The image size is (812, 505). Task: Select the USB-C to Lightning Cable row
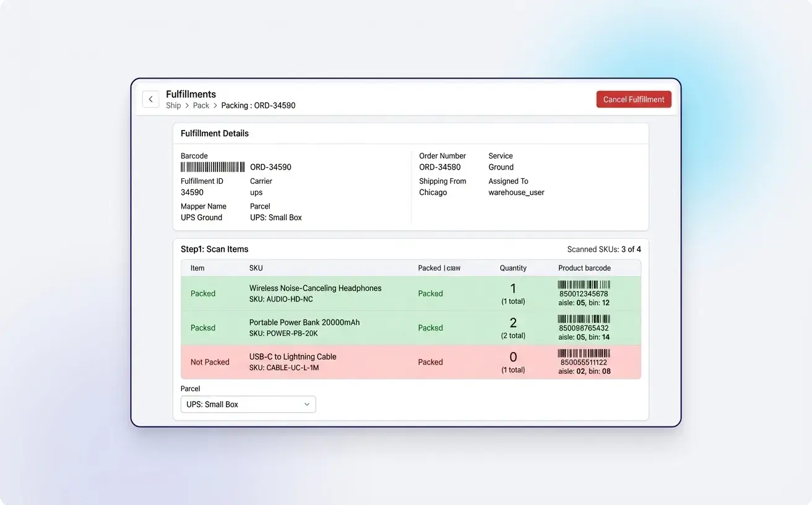tap(292, 361)
